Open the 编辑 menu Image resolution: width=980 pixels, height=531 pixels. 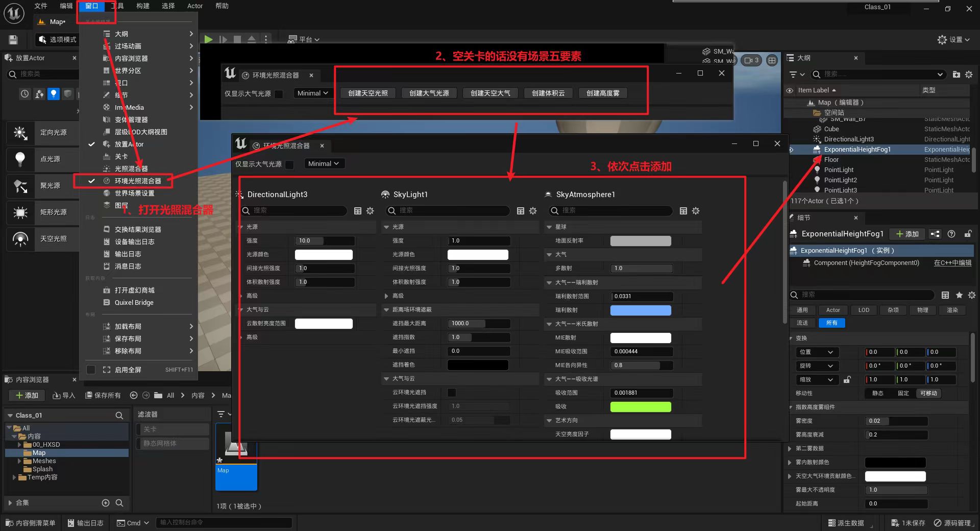[66, 6]
